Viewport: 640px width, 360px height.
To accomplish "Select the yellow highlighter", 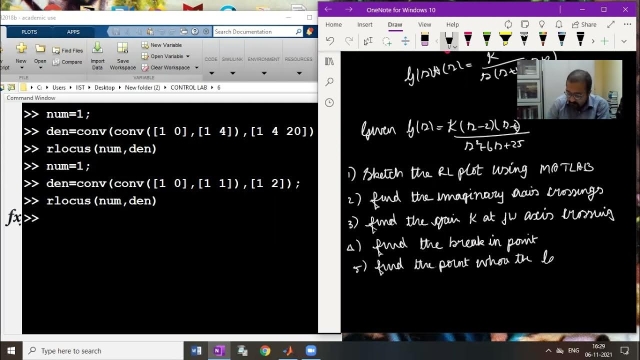I will click(505, 39).
